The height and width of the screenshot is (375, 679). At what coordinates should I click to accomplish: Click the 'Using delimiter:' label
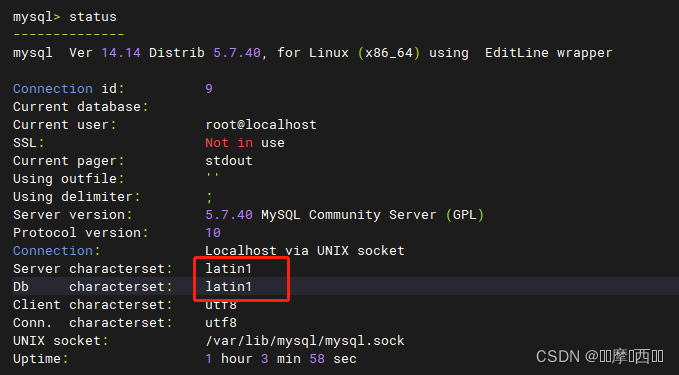tap(77, 197)
